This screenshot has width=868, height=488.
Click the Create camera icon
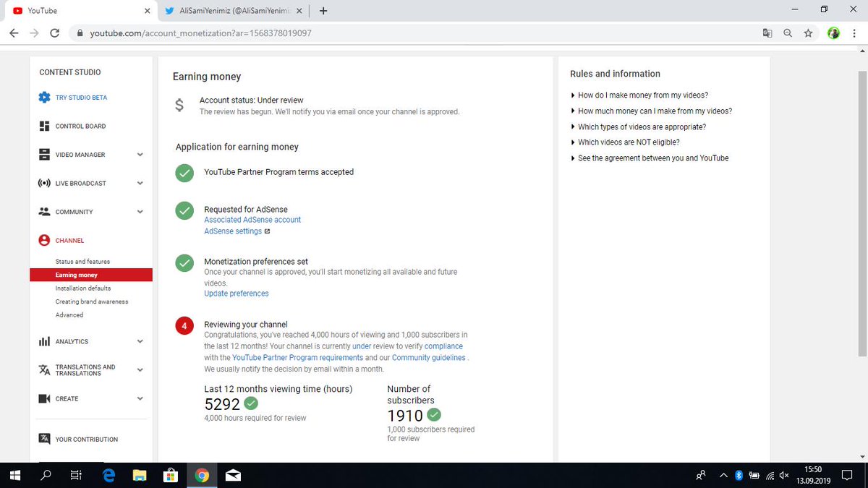click(44, 398)
